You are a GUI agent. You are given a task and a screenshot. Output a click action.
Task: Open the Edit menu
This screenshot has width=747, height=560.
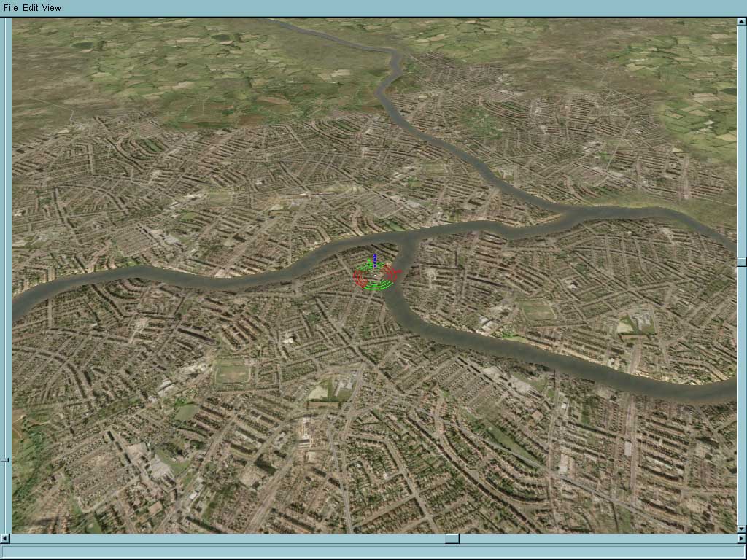click(x=30, y=7)
